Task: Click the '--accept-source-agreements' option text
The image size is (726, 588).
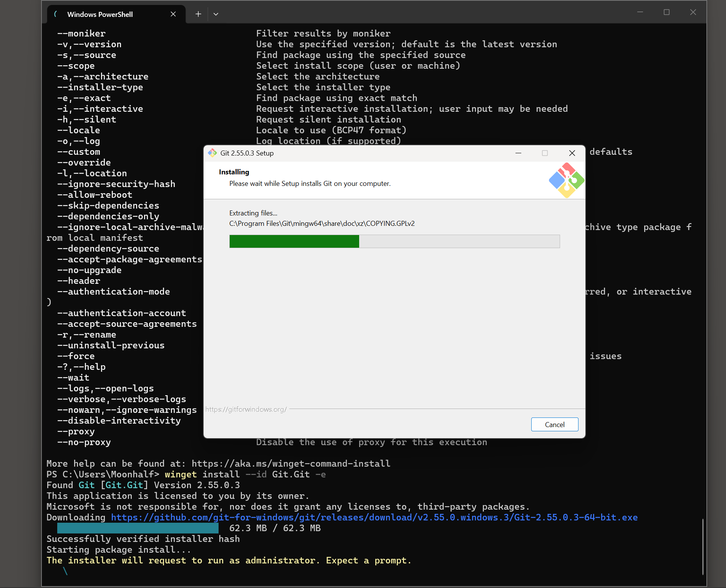Action: (x=127, y=324)
